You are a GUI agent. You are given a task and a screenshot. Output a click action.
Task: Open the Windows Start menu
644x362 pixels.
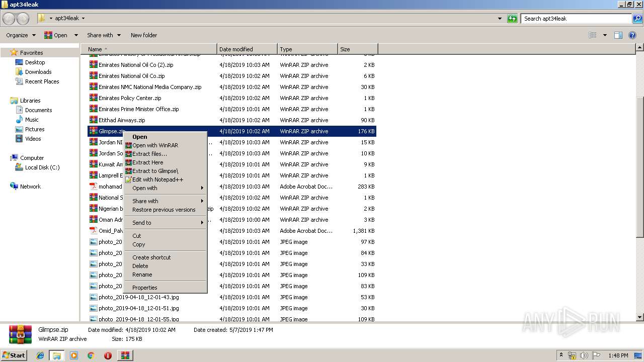point(14,355)
